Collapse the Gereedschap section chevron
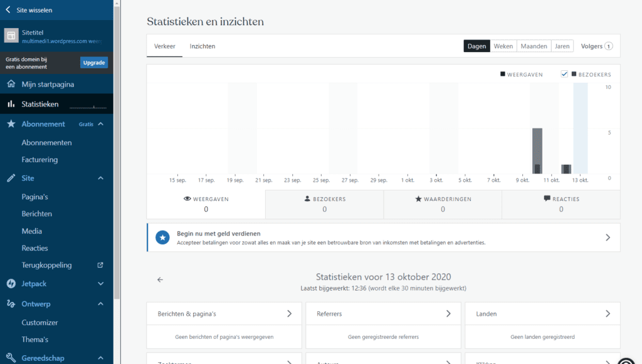The height and width of the screenshot is (364, 642). [101, 358]
